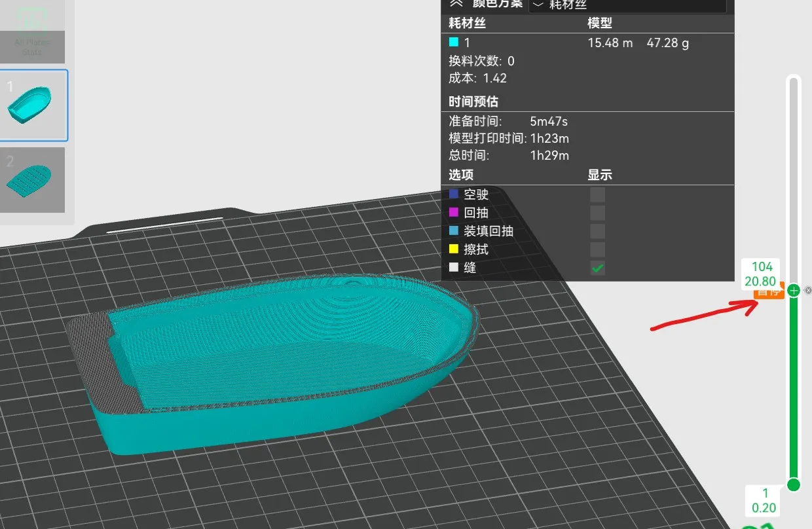Click the lower green handle of layer slider
Image resolution: width=812 pixels, height=529 pixels.
[794, 484]
